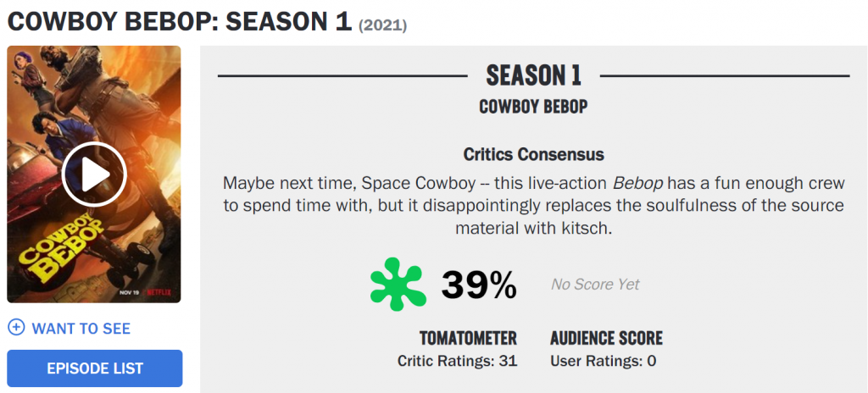Click the Cowboy Bebop: Season 1 page title
The width and height of the screenshot is (868, 393).
179,21
